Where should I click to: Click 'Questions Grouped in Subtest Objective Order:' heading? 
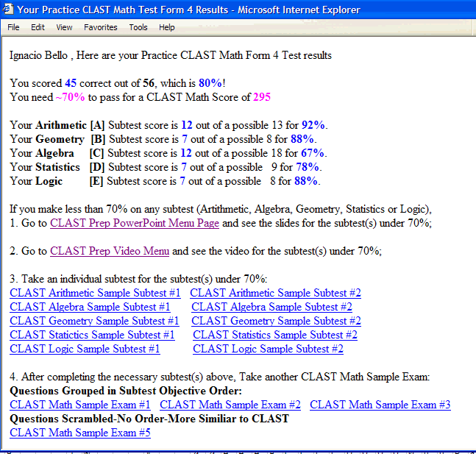(126, 391)
